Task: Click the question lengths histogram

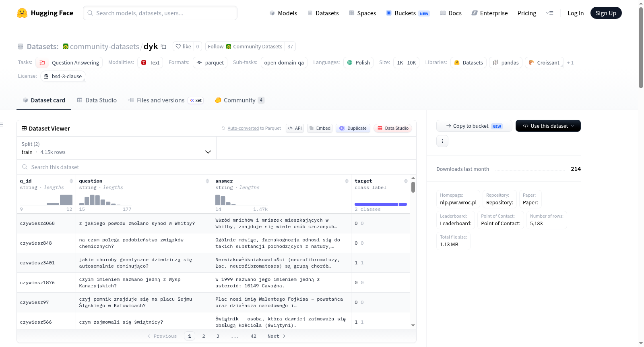Action: 105,200
